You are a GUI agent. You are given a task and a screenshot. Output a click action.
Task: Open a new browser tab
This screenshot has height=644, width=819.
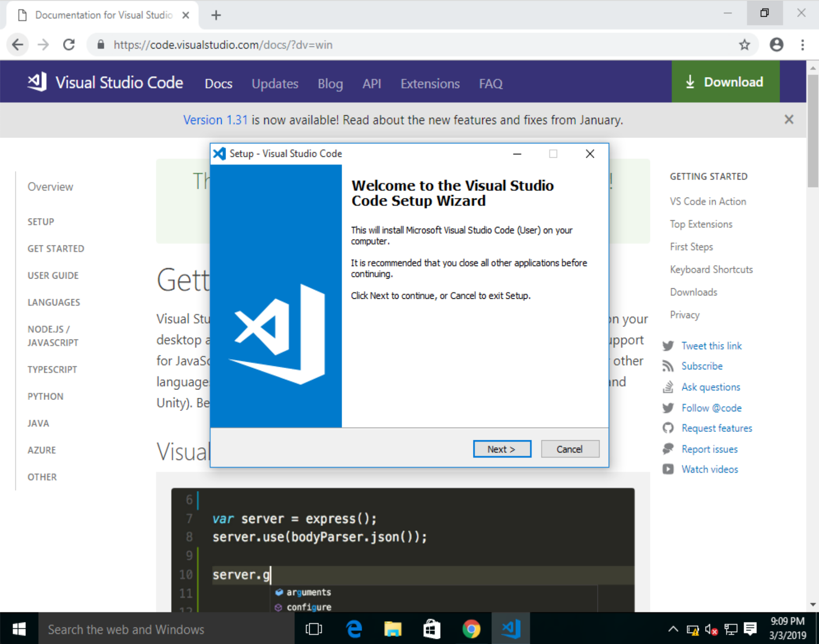[x=216, y=15]
